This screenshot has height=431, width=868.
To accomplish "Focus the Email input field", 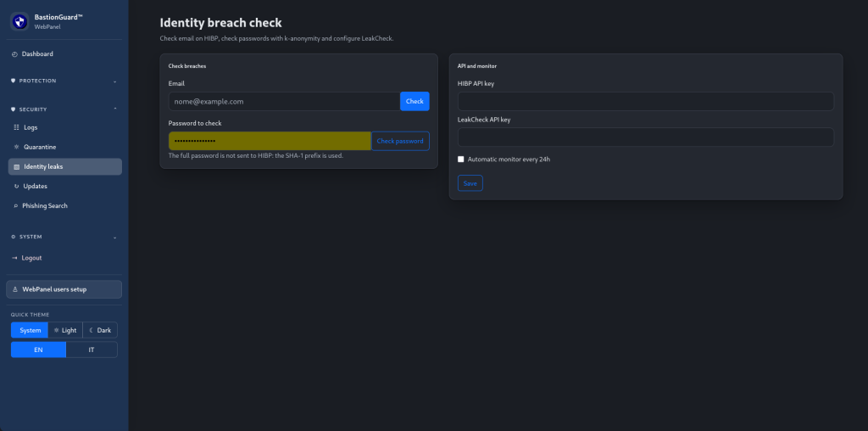I will coord(284,101).
